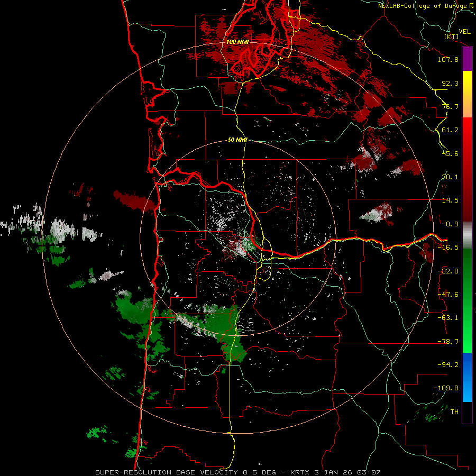476x476 pixels.
Task: Click the 76.7 velocity scale value
Action: (450, 106)
